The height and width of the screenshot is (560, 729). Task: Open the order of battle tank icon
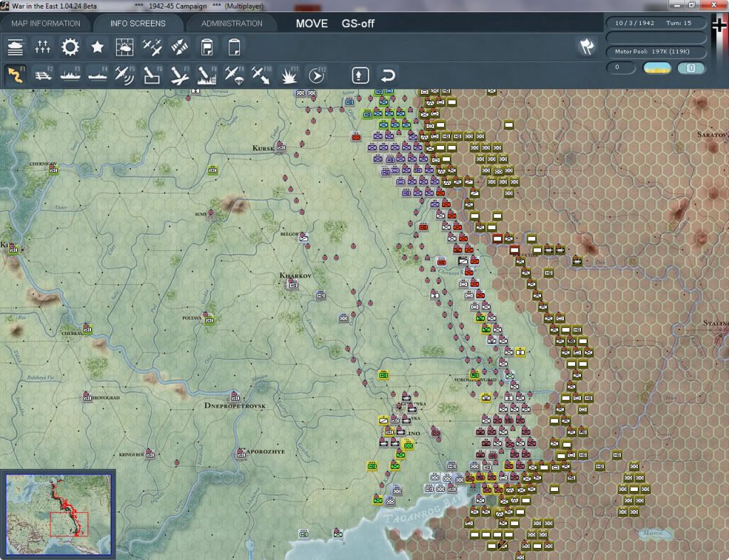coord(16,47)
